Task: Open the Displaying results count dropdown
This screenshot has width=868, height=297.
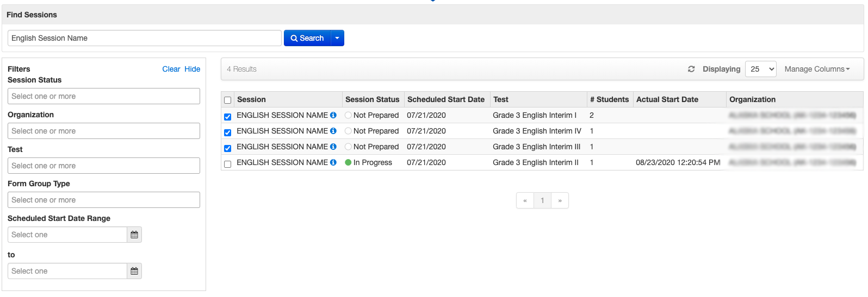Action: 760,69
